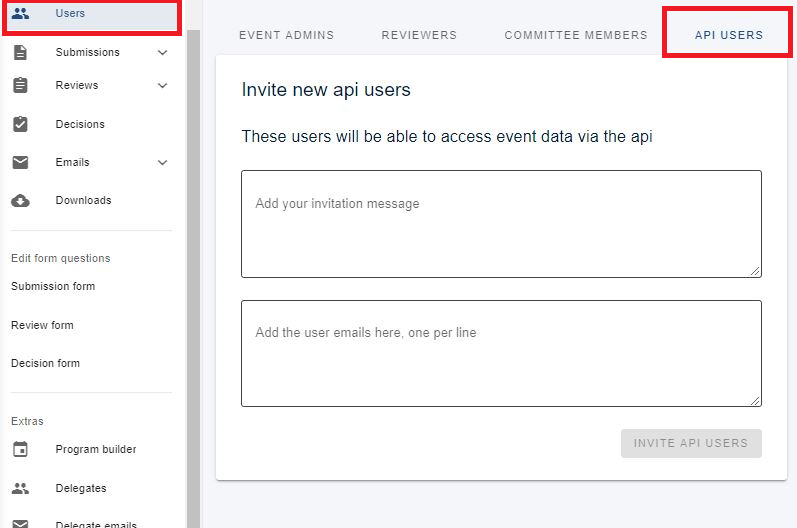Image resolution: width=797 pixels, height=528 pixels.
Task: Focus the user emails text area
Action: click(501, 353)
